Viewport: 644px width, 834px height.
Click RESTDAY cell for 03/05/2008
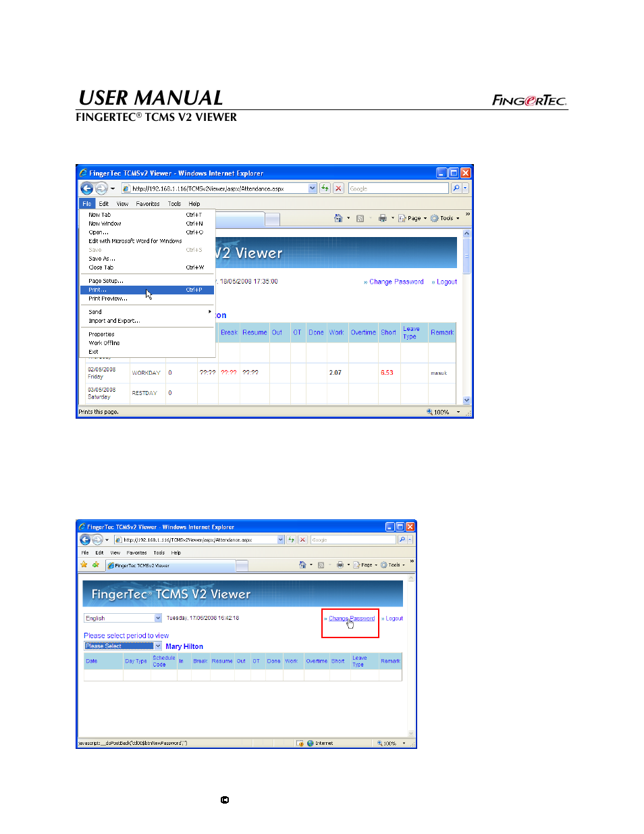(145, 393)
